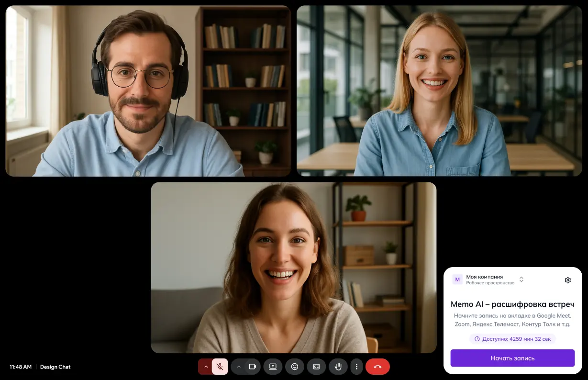Viewport: 588px width, 380px height.
Task: Select the blonde woman's video tile
Action: 439,91
